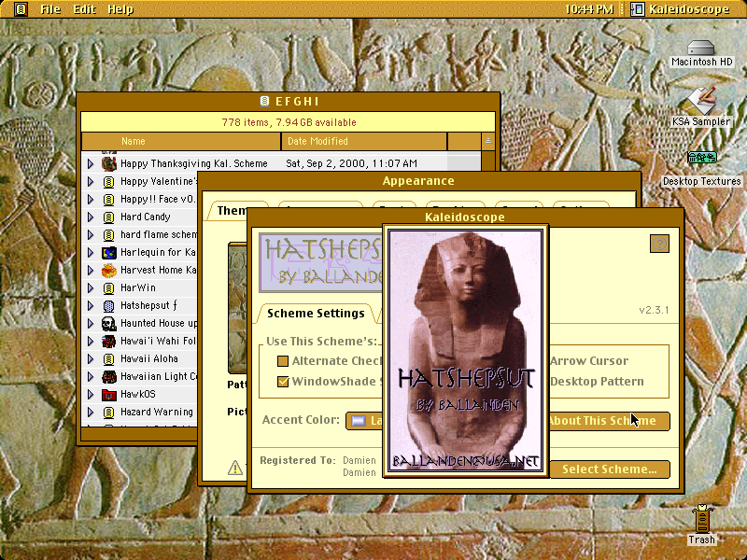
Task: Sort by the Name column header
Action: tap(181, 142)
